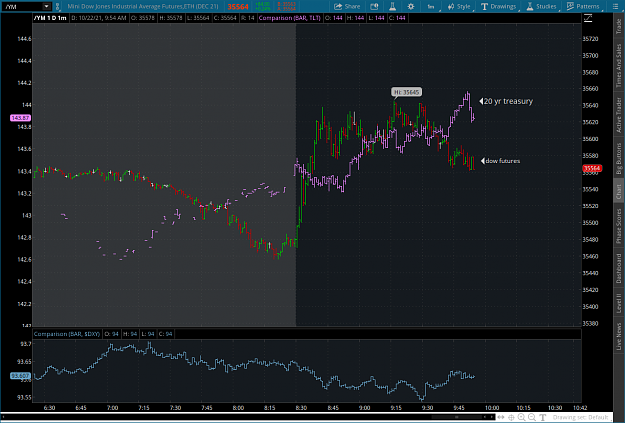This screenshot has width=625, height=423.
Task: Open the Big Buttons side tab
Action: click(619, 158)
